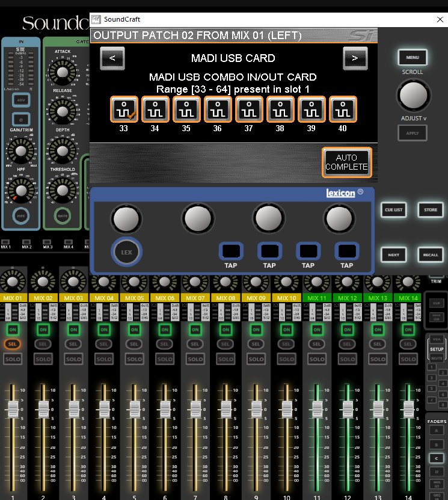
Task: Go to previous card with left arrow
Action: coord(112,58)
